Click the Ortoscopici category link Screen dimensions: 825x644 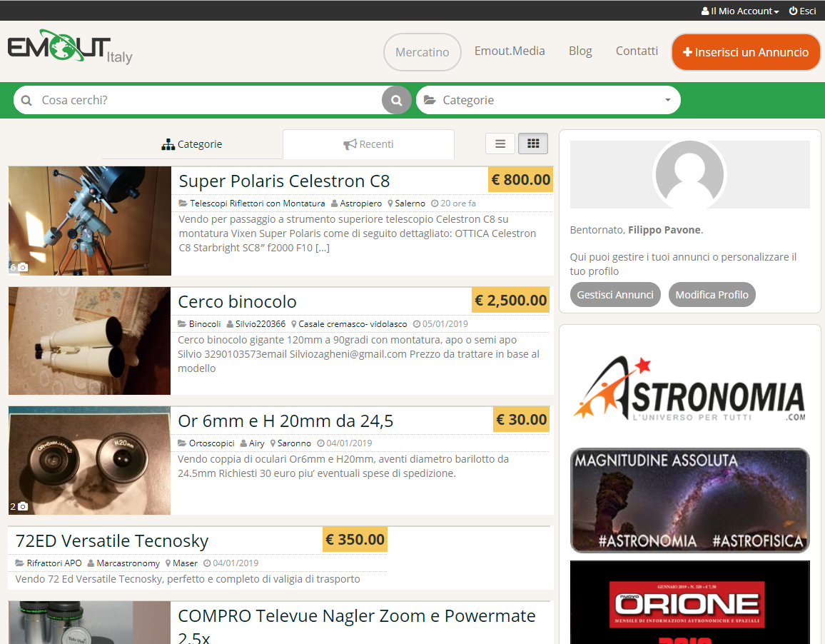pos(211,443)
